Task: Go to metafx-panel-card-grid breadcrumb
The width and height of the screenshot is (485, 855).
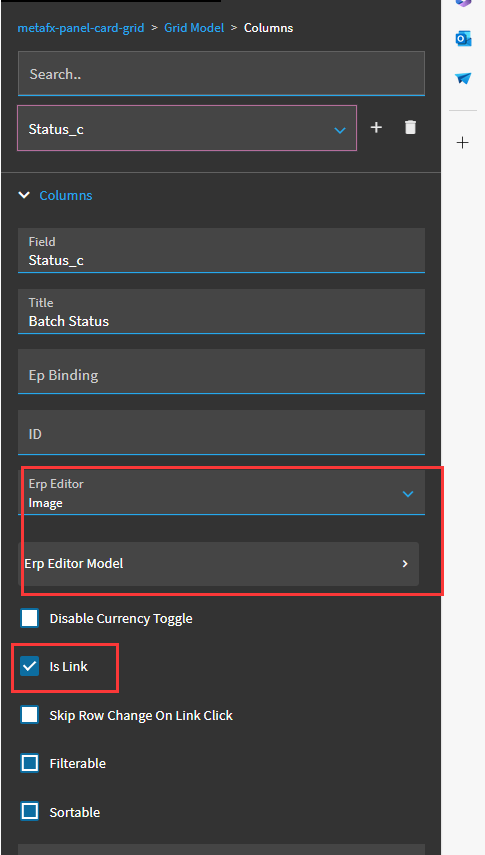Action: point(81,28)
